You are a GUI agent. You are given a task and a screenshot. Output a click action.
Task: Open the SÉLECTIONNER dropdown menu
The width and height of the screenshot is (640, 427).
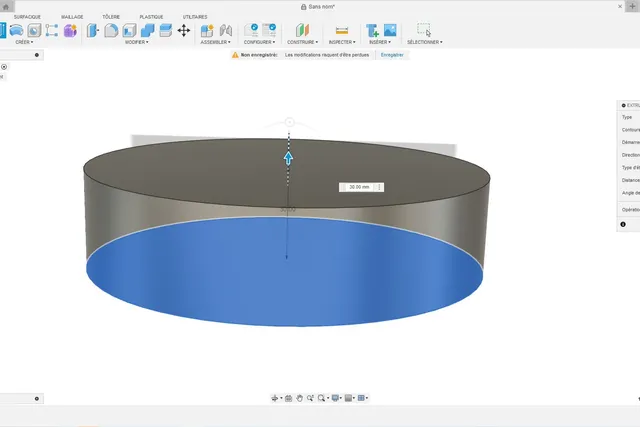pyautogui.click(x=425, y=42)
